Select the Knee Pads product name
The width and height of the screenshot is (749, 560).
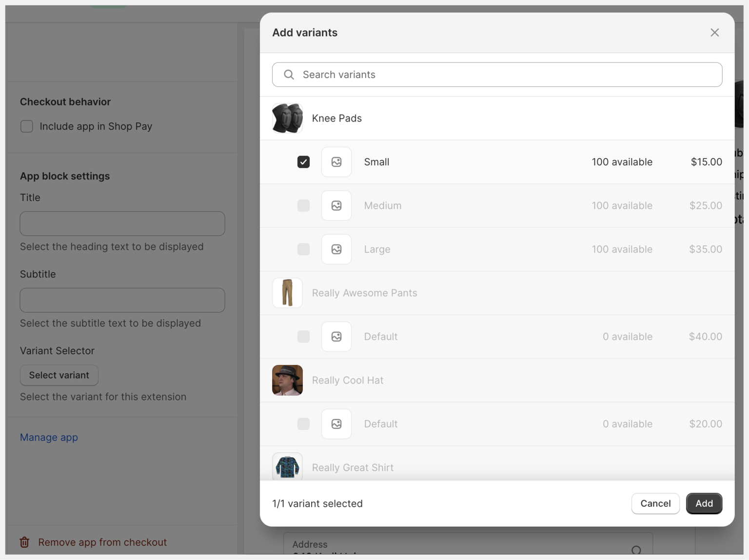coord(337,118)
